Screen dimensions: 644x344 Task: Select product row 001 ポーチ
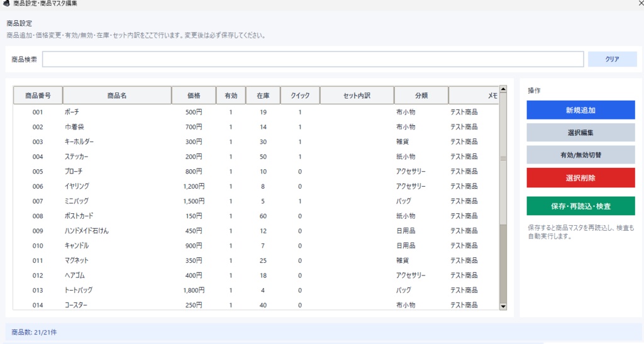tap(256, 112)
